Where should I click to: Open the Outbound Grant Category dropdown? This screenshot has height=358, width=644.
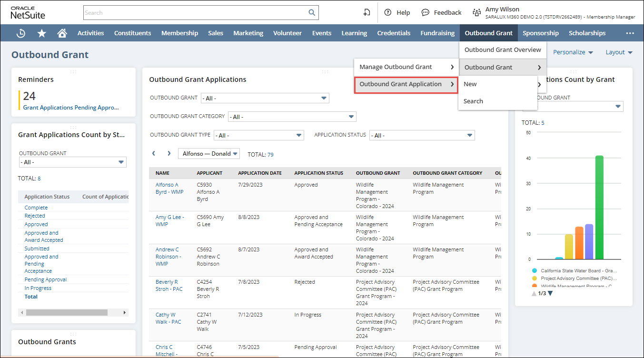(292, 117)
